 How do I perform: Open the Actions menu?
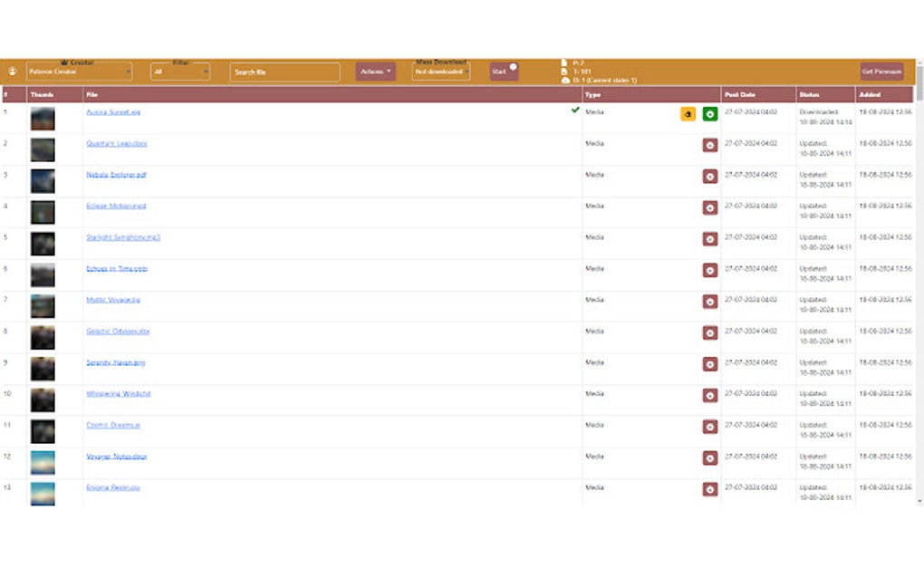375,71
